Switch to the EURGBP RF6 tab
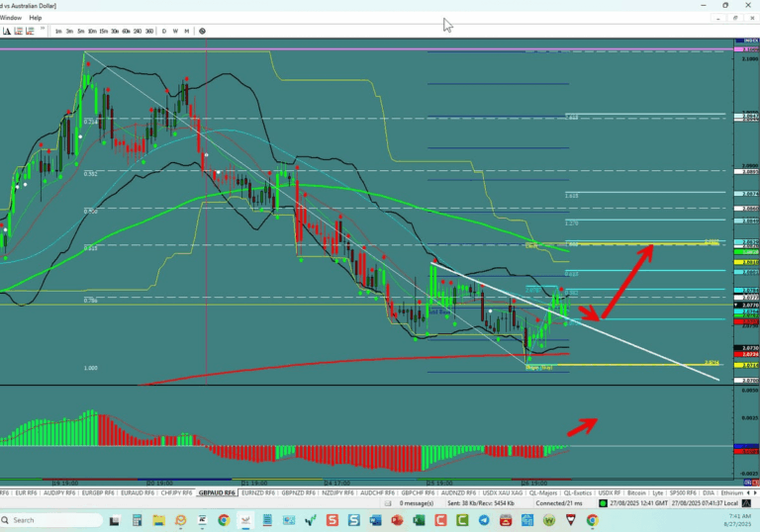Viewport: 760px width, 532px height. (98, 492)
